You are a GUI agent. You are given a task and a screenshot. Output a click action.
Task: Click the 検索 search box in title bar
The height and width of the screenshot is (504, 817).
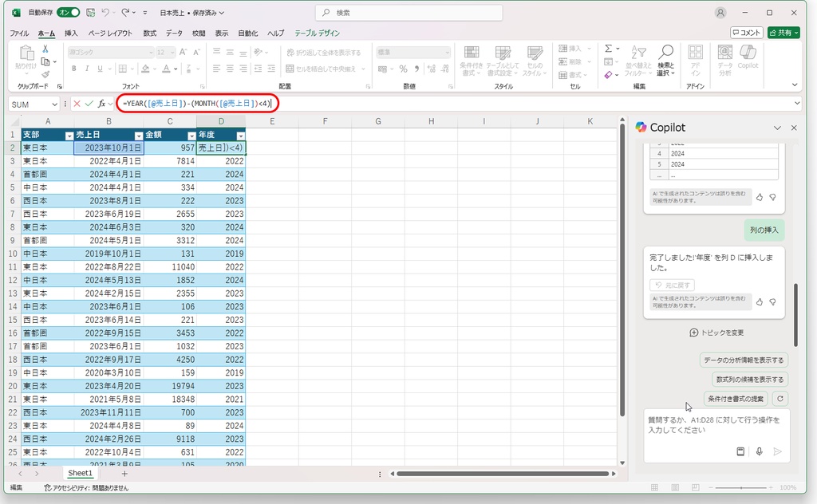pos(409,13)
